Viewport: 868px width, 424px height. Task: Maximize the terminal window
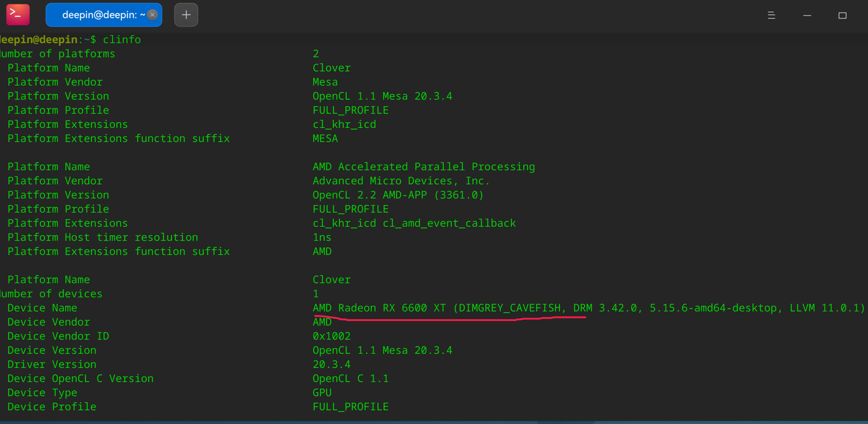(x=842, y=15)
